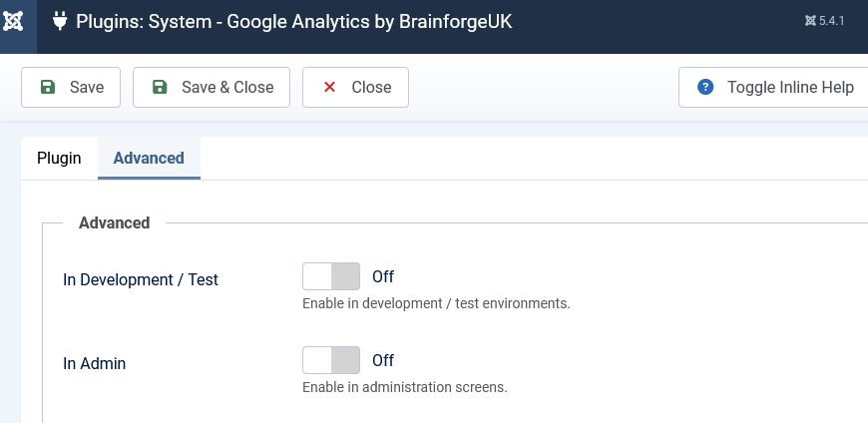The height and width of the screenshot is (423, 868).
Task: Click the blue question mark help icon
Action: [x=705, y=88]
